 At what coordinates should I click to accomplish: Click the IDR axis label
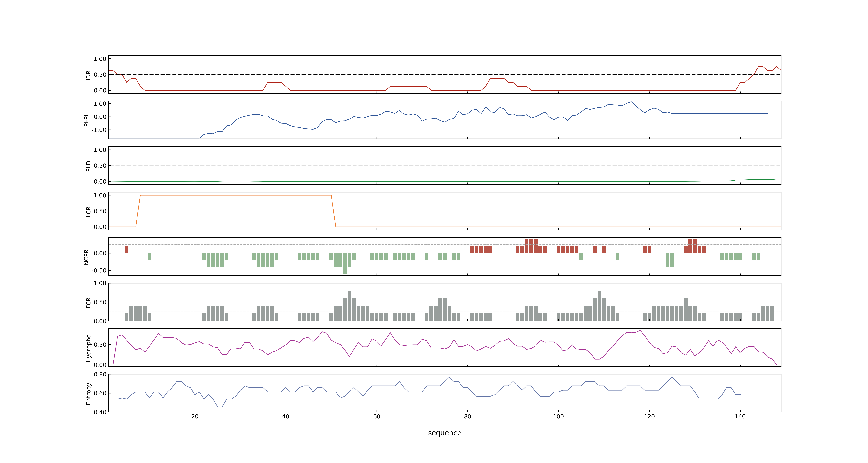(x=88, y=75)
